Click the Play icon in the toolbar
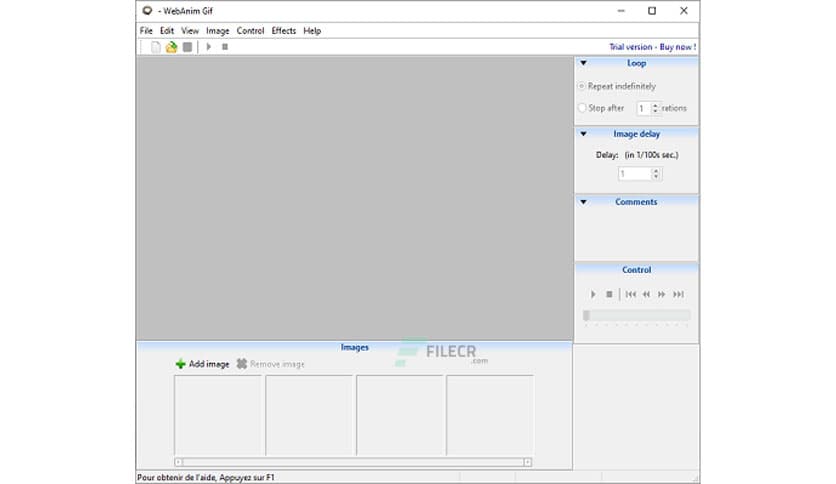 tap(209, 47)
